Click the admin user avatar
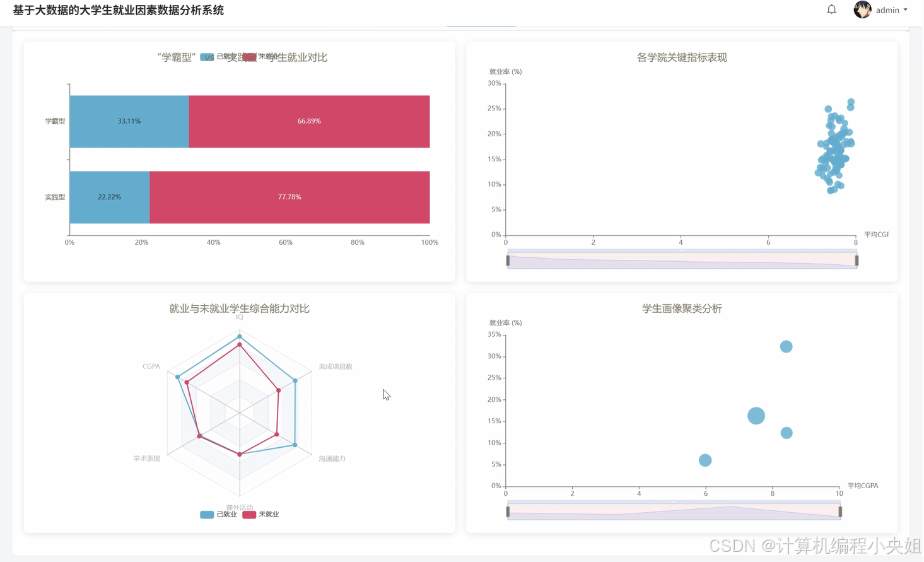This screenshot has height=562, width=924. 862,9
